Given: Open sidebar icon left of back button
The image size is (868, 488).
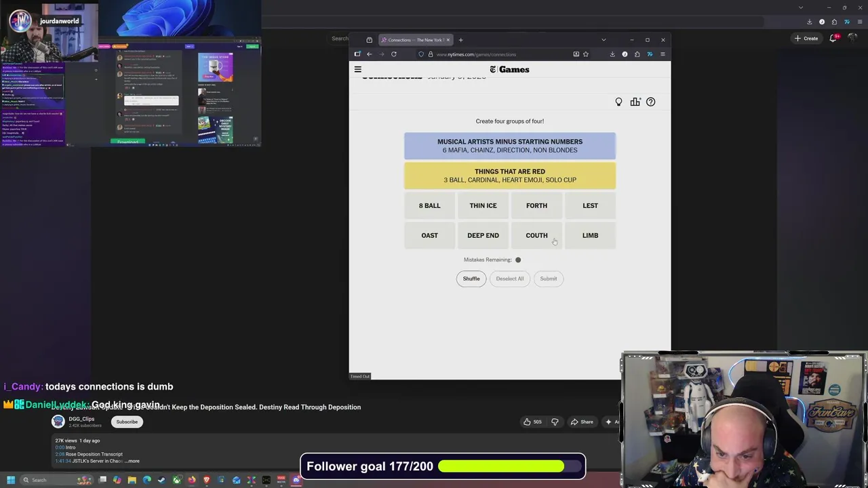Looking at the screenshot, I should (357, 54).
